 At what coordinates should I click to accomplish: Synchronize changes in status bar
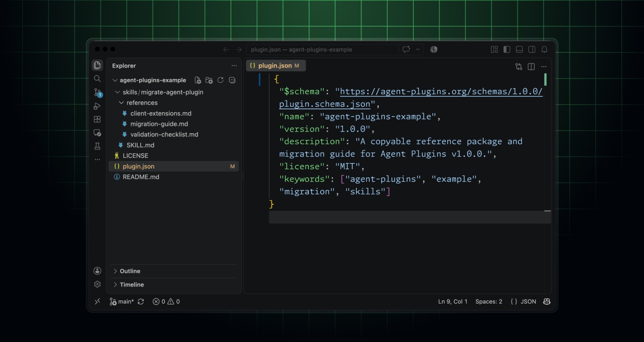(x=141, y=301)
